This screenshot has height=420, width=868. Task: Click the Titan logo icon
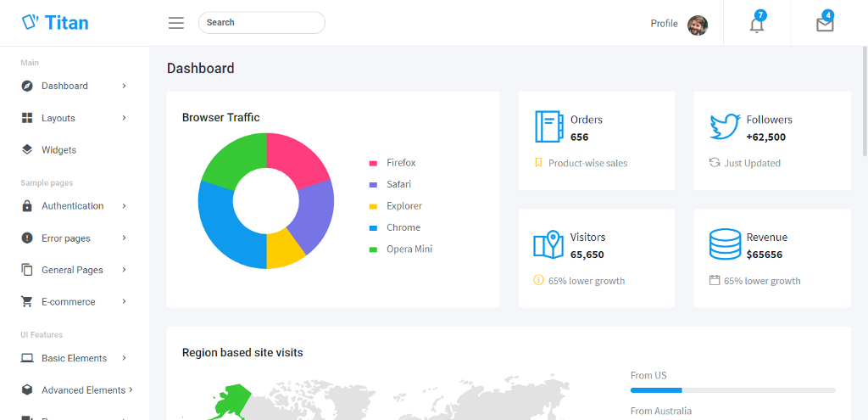pyautogui.click(x=30, y=22)
